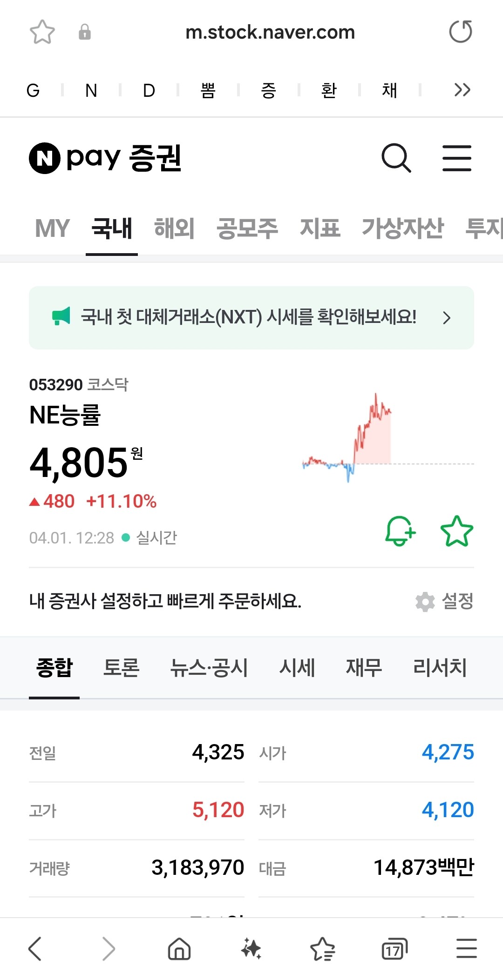Go back with the browser back arrow
Image resolution: width=503 pixels, height=980 pixels.
point(35,949)
